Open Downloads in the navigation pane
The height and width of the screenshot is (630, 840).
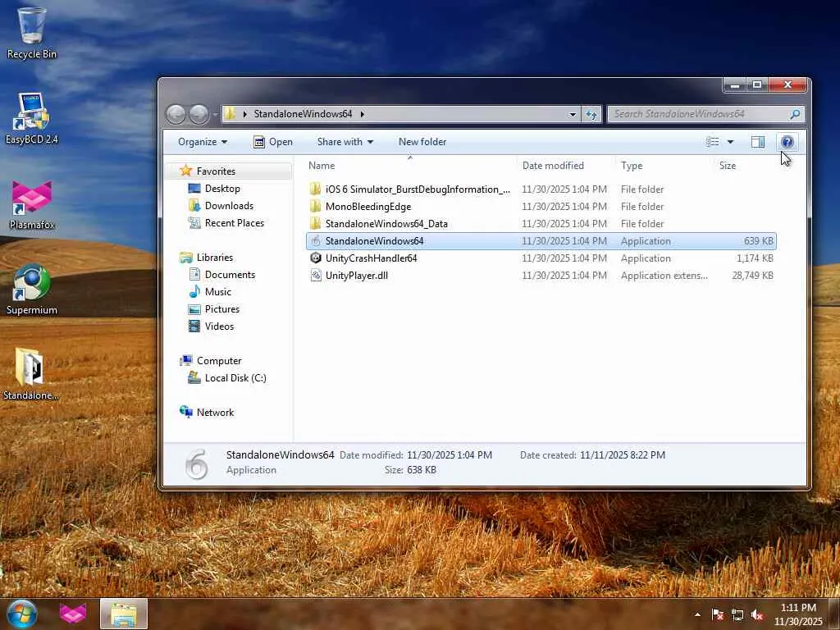[229, 206]
